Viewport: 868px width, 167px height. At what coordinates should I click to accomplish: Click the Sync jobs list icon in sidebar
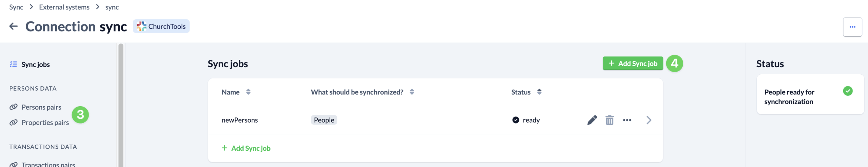[14, 64]
